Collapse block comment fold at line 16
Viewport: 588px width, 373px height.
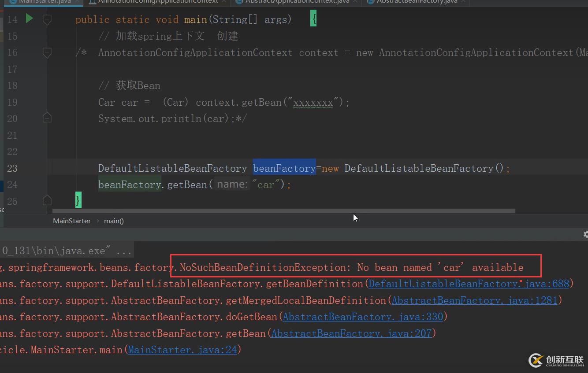pos(47,52)
